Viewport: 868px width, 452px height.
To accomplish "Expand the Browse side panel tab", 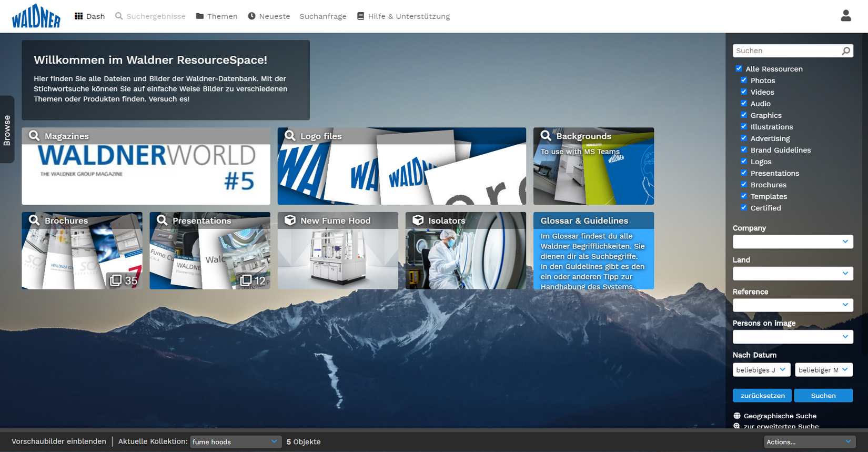I will (7, 129).
